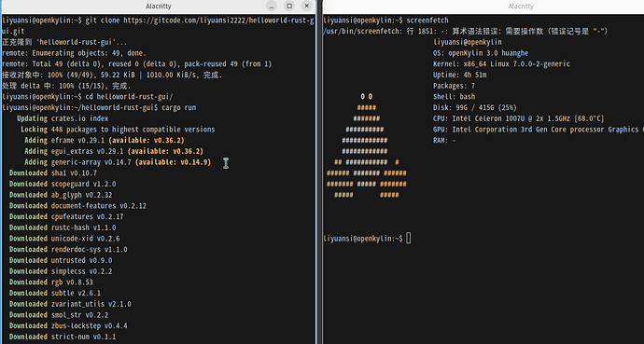
Task: Click 'Downloaded simplecss v0.2.2' line
Action: (61, 271)
